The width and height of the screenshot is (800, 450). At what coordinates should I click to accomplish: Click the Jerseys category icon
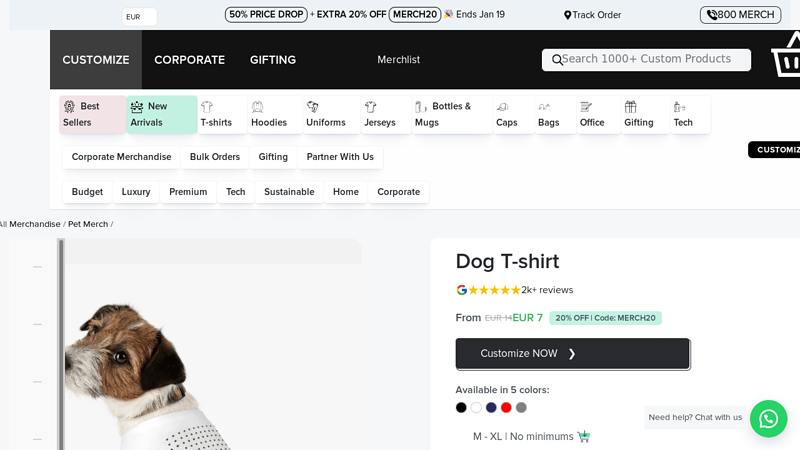[x=370, y=107]
